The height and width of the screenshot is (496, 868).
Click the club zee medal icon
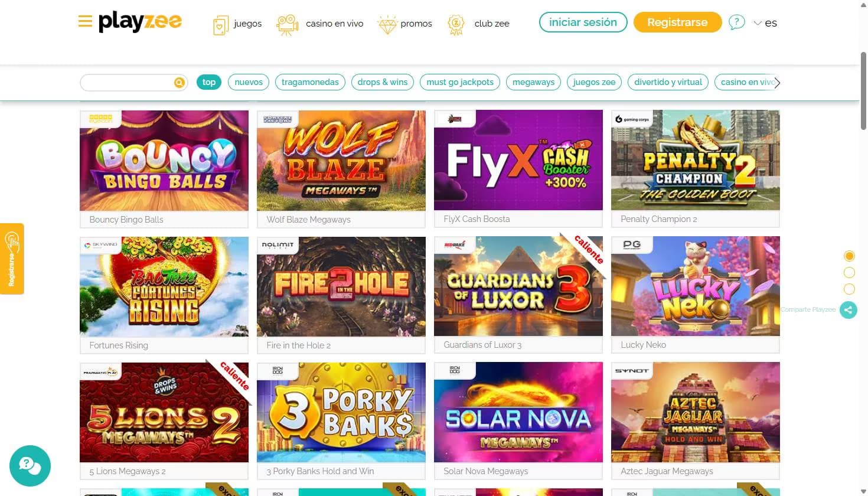click(x=456, y=24)
